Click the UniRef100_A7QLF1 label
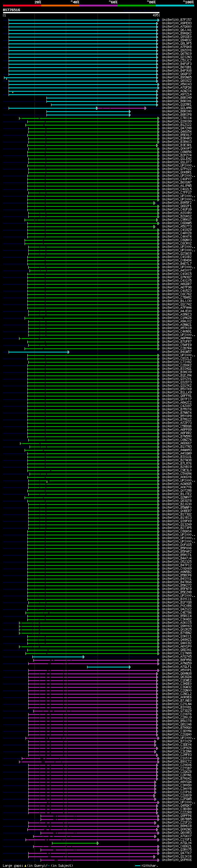This screenshot has height=868, width=197. point(176,667)
